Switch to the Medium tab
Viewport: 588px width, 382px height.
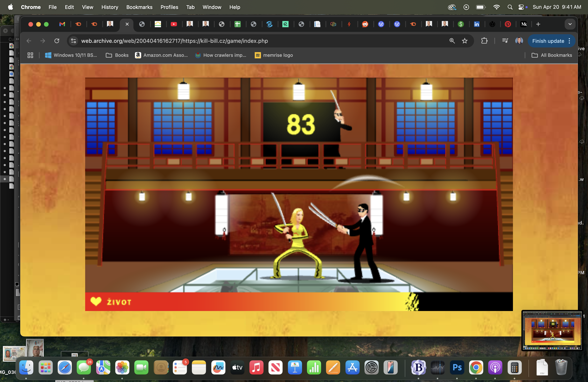pyautogui.click(x=524, y=24)
